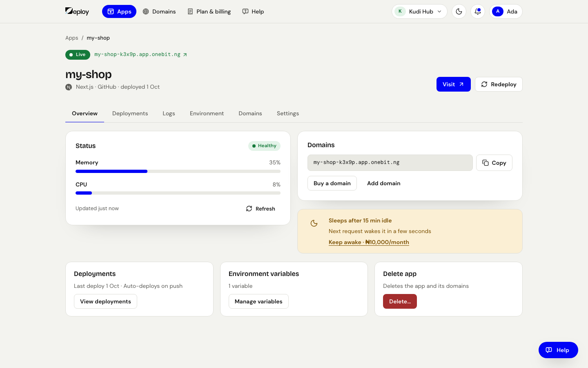Switch to the Deployments tab
The width and height of the screenshot is (588, 368).
(130, 114)
